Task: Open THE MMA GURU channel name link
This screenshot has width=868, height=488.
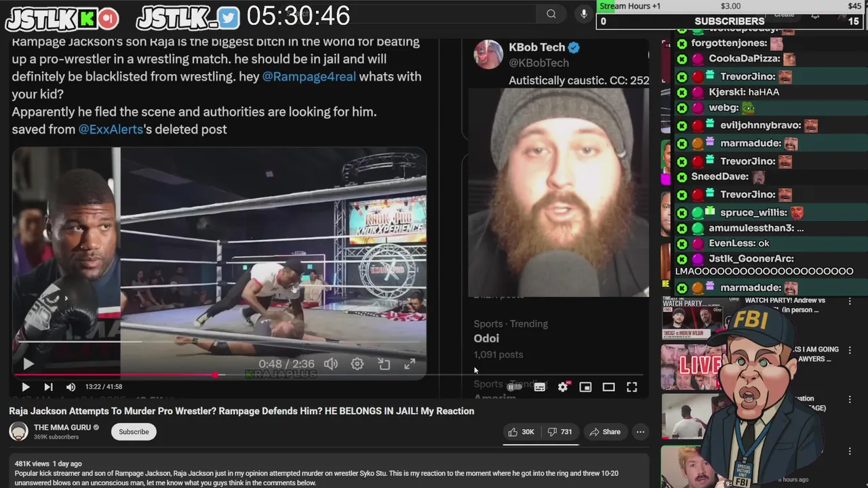Action: [62, 428]
